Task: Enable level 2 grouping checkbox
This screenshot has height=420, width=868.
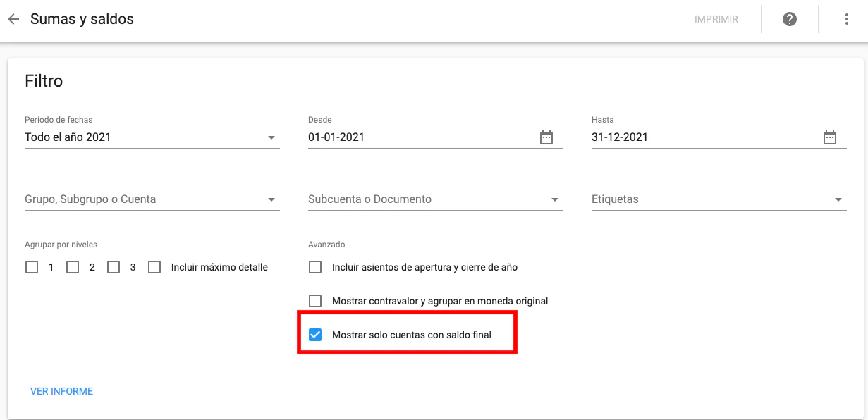Action: click(73, 268)
